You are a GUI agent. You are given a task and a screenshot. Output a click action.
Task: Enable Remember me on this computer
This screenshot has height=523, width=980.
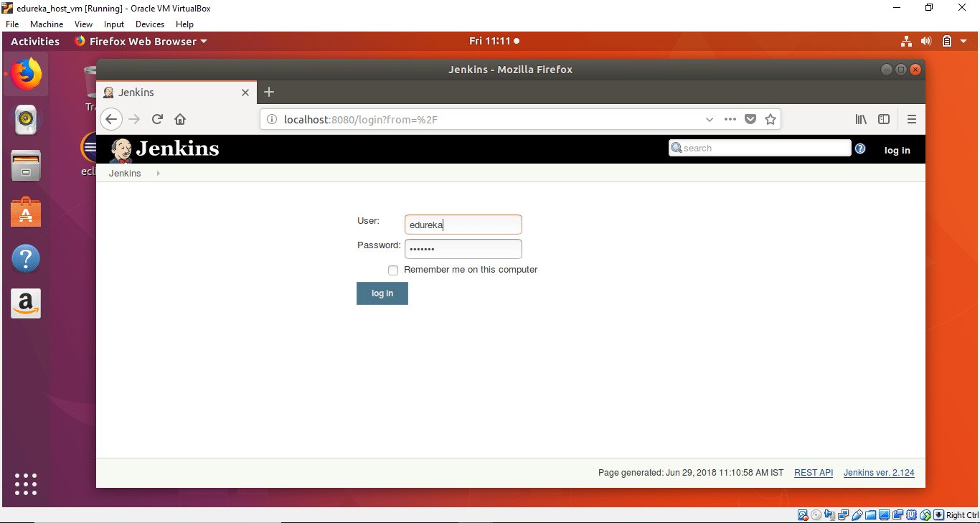click(x=393, y=270)
